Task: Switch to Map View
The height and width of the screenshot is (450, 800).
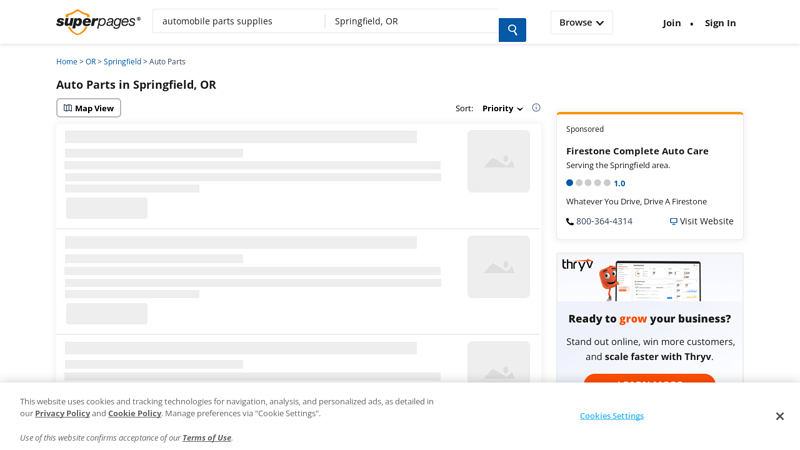Action: 89,108
